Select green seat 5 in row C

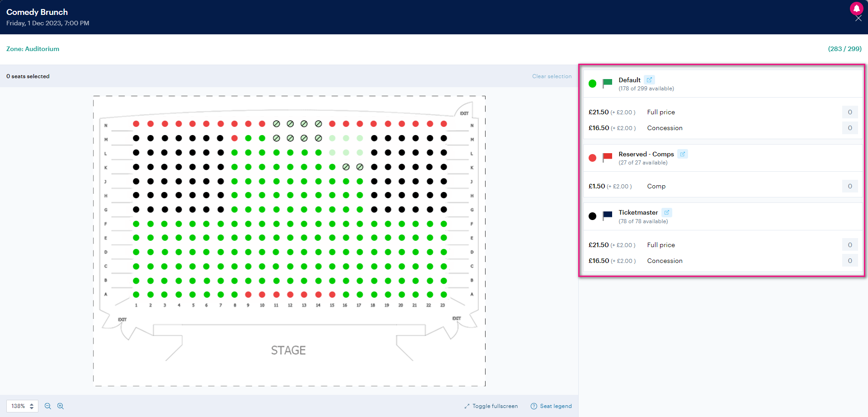(192, 267)
